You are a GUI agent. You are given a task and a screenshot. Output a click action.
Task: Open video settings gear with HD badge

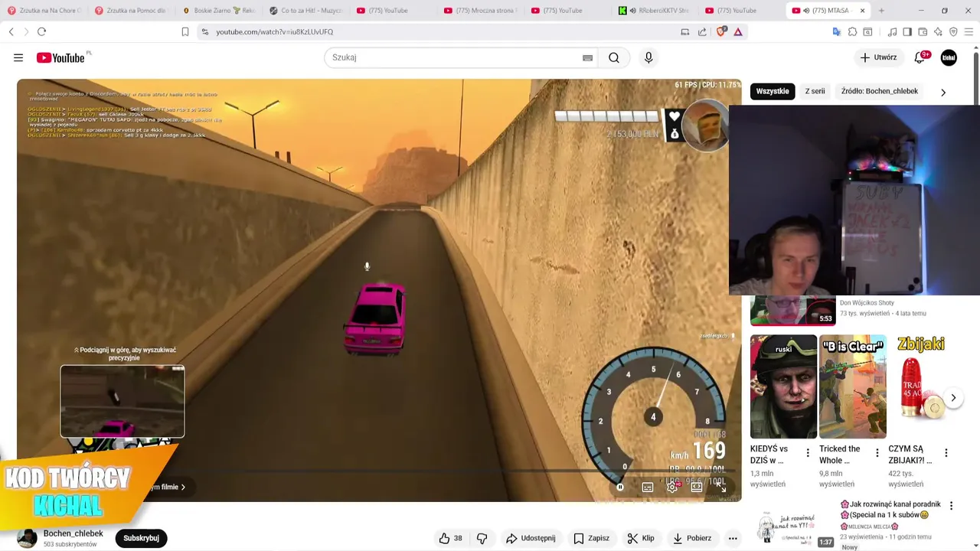tap(672, 487)
